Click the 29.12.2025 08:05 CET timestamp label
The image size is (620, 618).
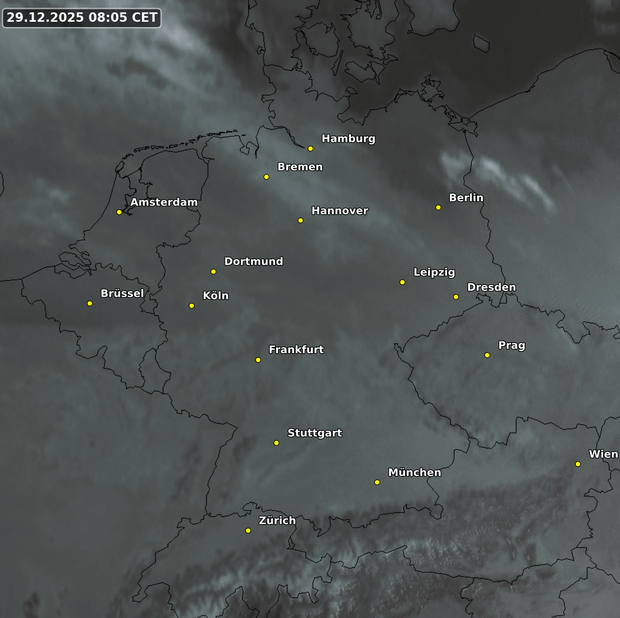82,17
